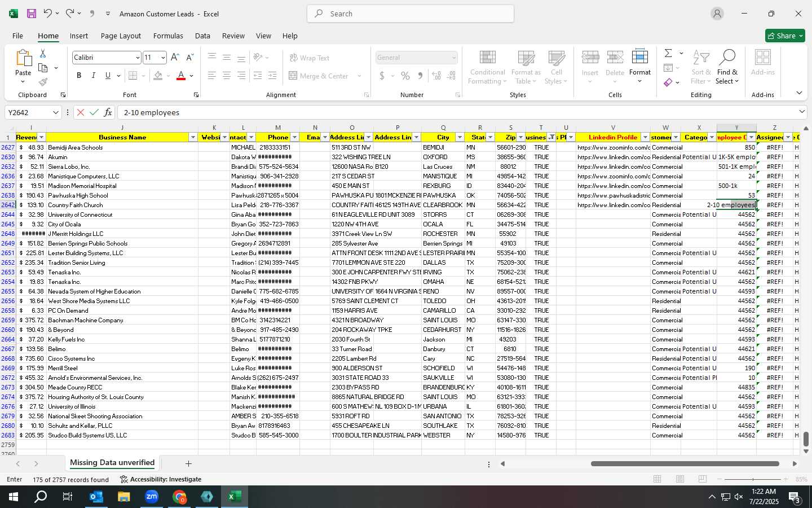
Task: Click the Windows Start button
Action: pyautogui.click(x=14, y=497)
